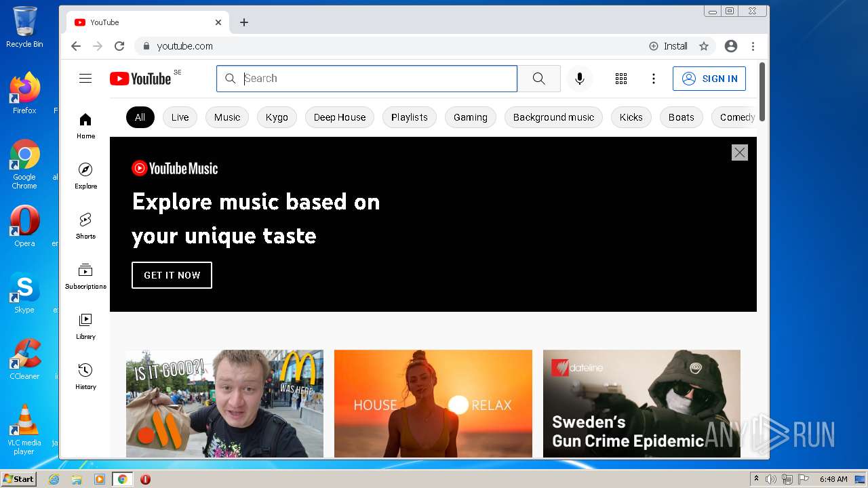Open the YouTube apps grid
868x488 pixels.
click(621, 79)
